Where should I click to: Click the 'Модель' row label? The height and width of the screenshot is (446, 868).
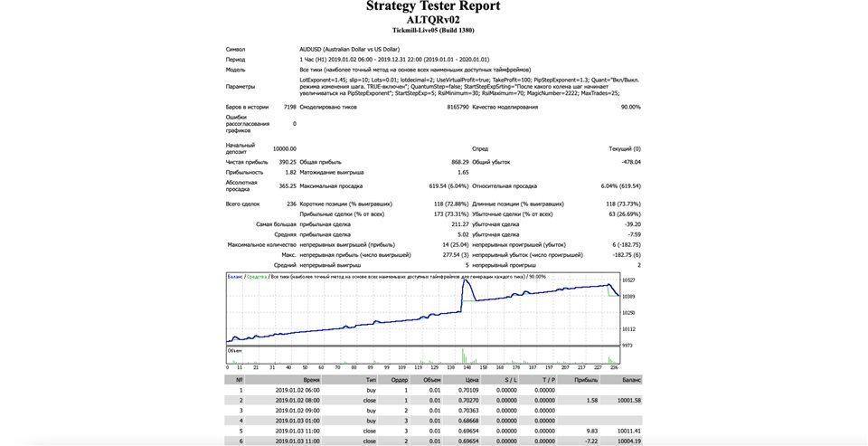point(235,70)
